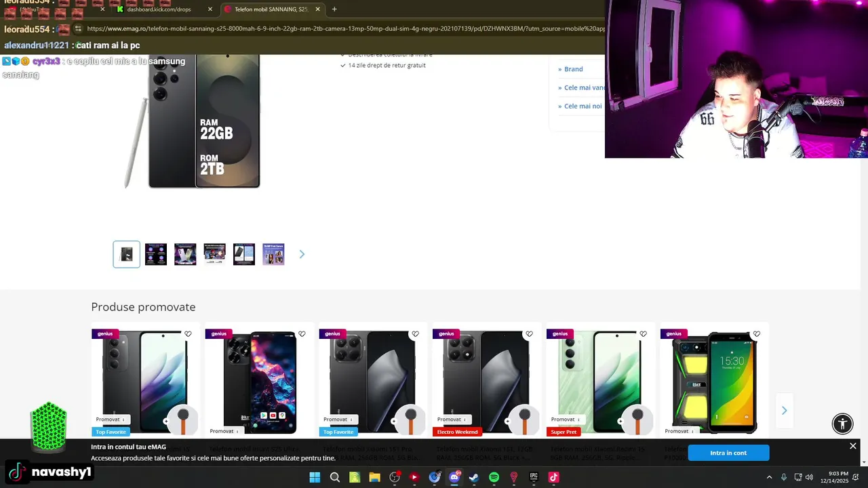Open the Cele mai noi sidebar link
This screenshot has height=488, width=868.
point(583,106)
